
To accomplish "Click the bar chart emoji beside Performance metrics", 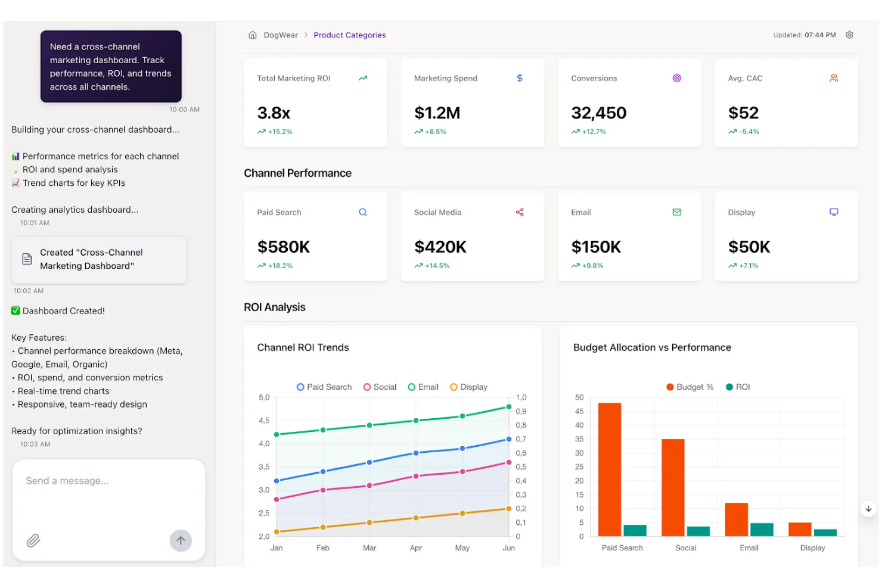I will point(15,156).
